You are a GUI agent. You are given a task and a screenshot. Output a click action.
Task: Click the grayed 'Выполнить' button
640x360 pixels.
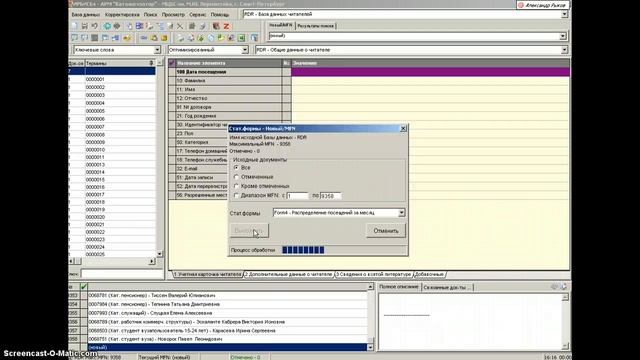click(249, 231)
